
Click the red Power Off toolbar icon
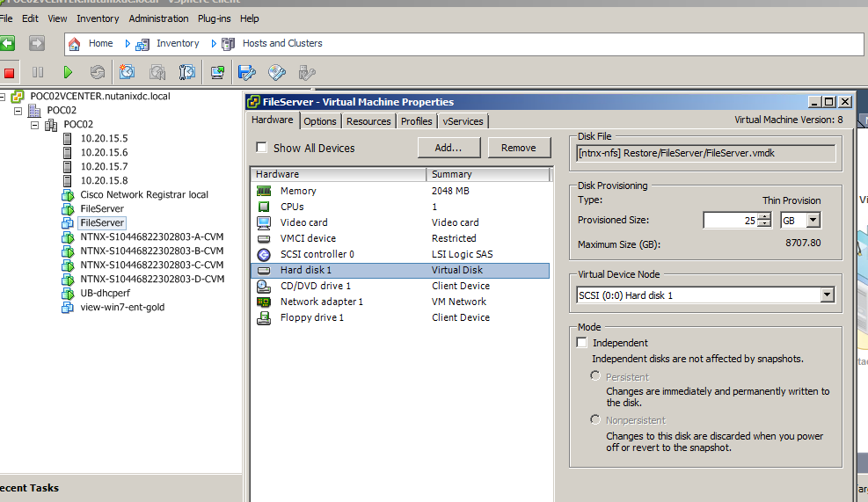pos(10,73)
